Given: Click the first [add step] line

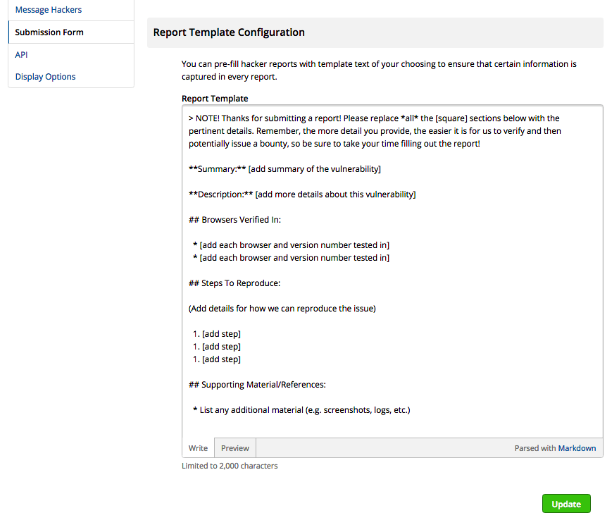Looking at the screenshot, I should point(220,334).
